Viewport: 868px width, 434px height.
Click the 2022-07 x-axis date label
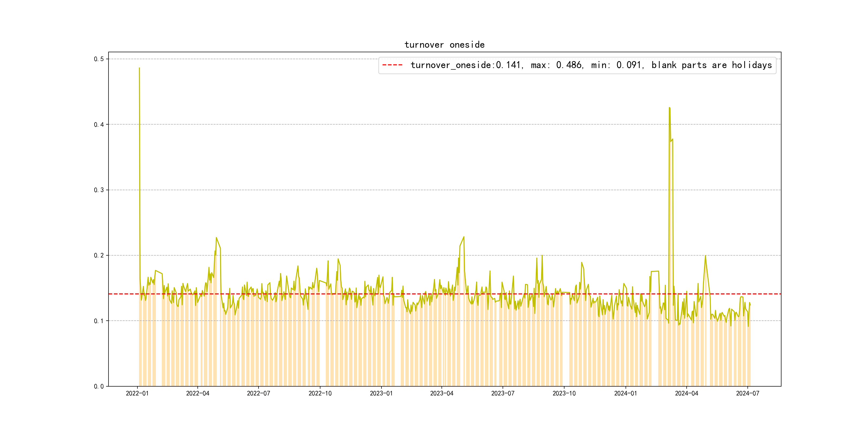[259, 393]
